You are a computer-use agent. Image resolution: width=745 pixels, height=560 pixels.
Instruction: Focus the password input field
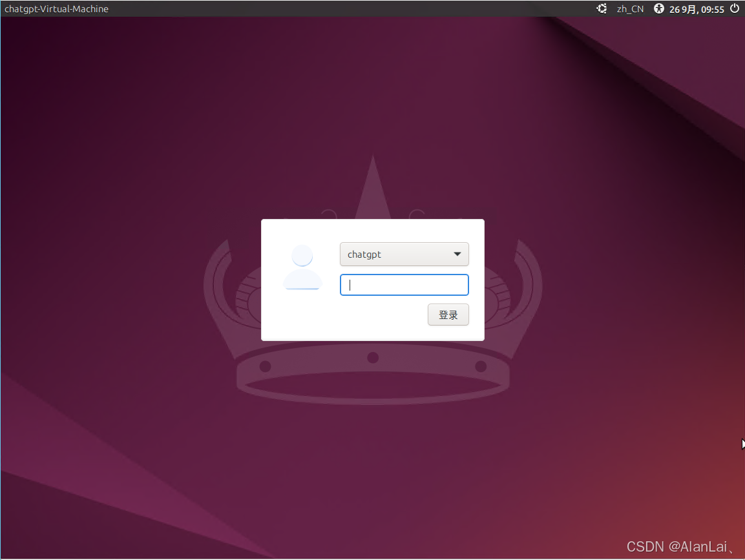point(404,285)
